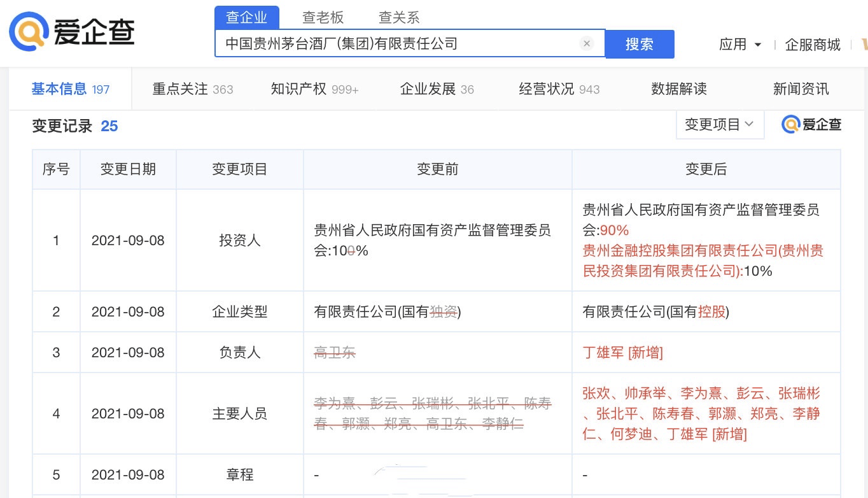Image resolution: width=868 pixels, height=498 pixels.
Task: Open the 新闻资讯 tab
Action: point(801,89)
